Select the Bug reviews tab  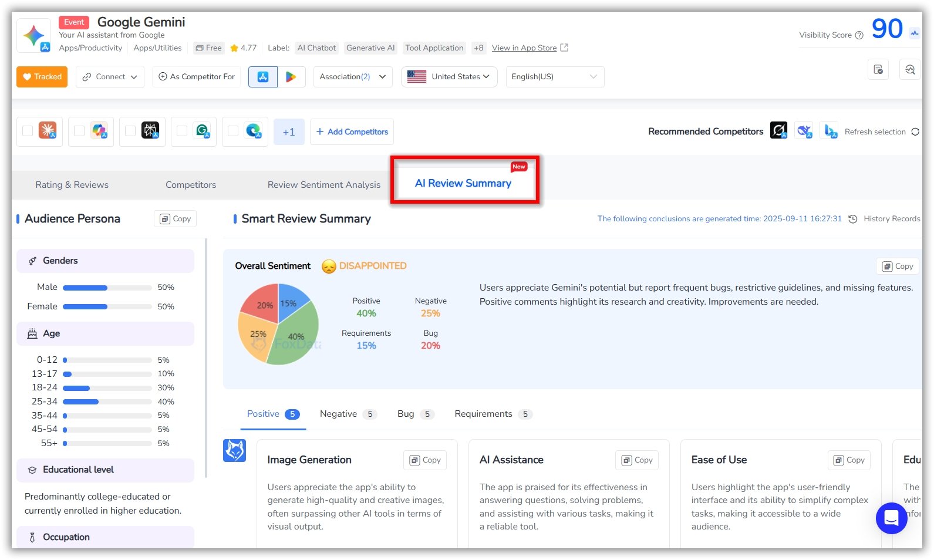pos(415,414)
